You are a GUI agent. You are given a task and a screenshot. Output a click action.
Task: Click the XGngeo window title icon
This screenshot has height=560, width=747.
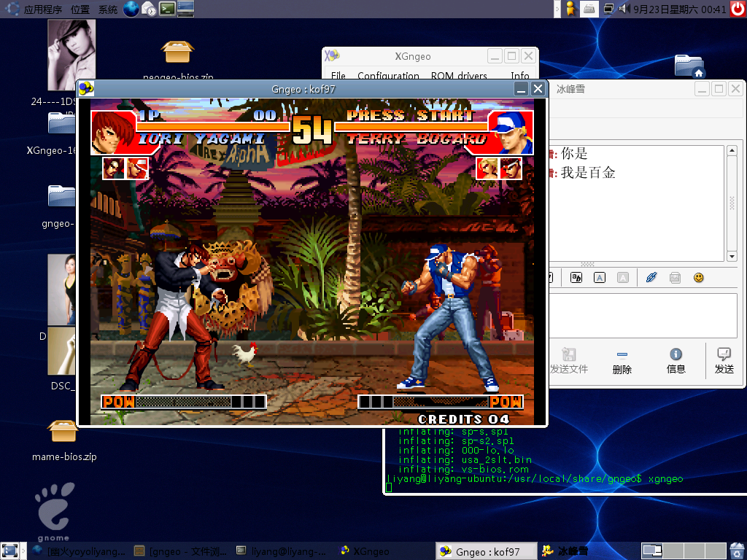[332, 55]
